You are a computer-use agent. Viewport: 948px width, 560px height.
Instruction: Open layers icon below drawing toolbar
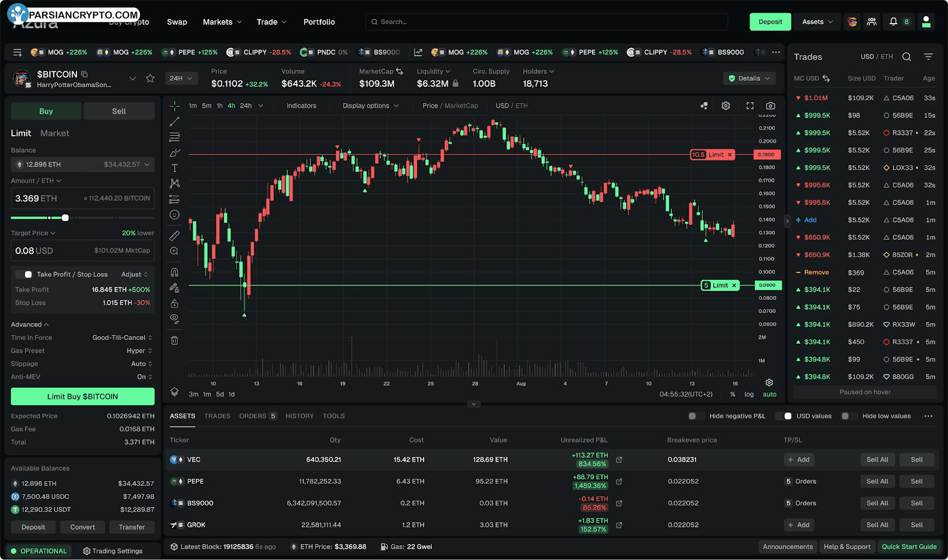[x=175, y=392]
